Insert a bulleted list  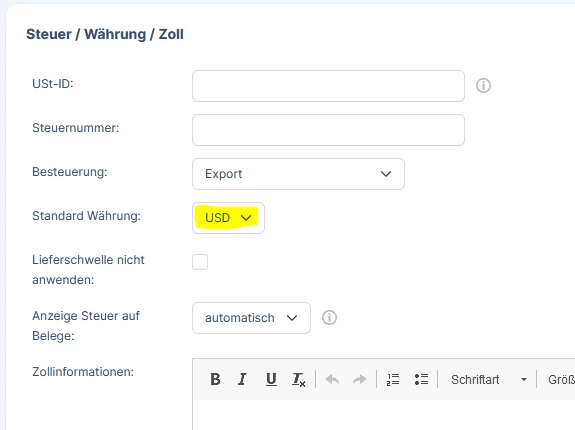(421, 379)
